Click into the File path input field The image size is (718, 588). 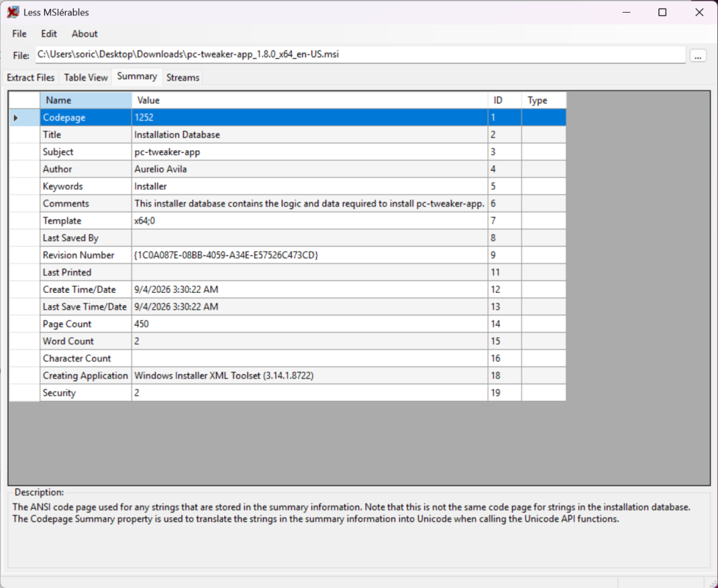click(x=360, y=55)
